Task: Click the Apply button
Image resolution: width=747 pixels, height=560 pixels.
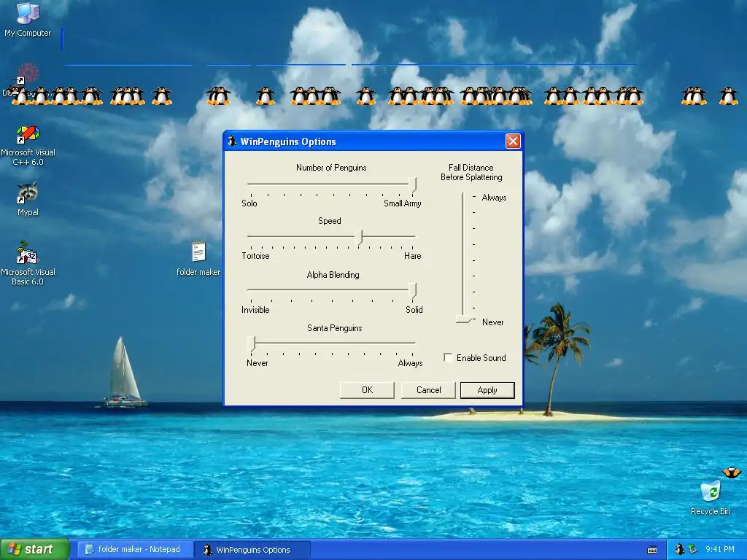Action: (487, 390)
